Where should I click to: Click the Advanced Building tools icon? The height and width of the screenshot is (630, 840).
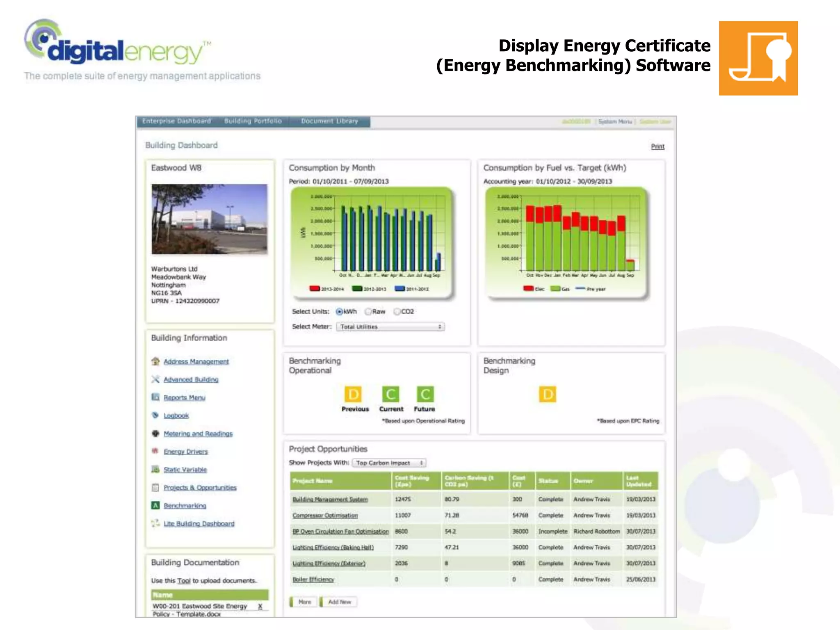155,379
